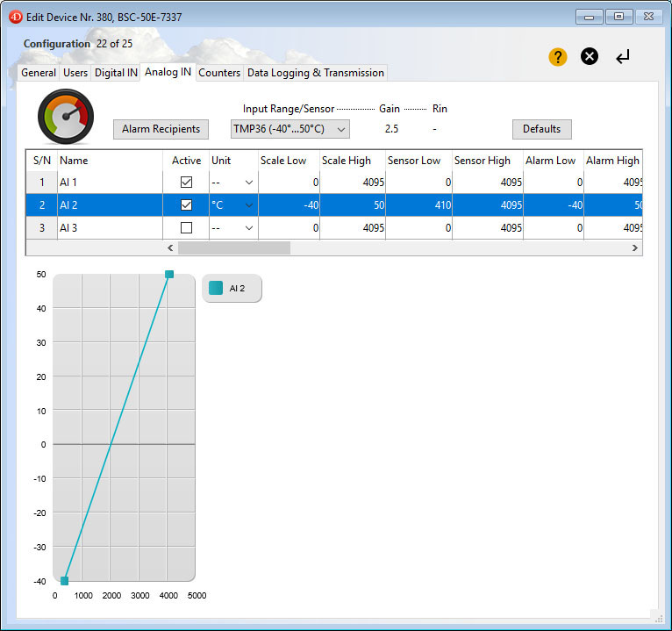
Task: Close the Edit Device window
Action: pyautogui.click(x=649, y=17)
